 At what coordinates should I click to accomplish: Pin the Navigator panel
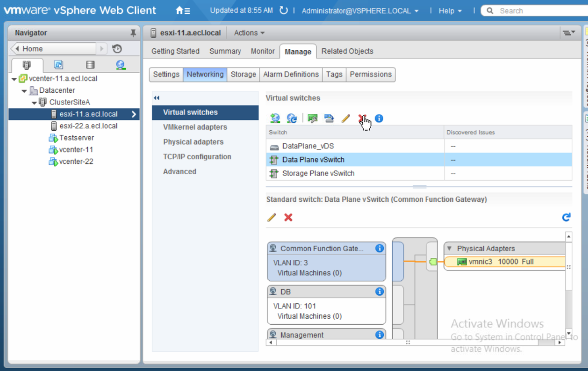133,33
